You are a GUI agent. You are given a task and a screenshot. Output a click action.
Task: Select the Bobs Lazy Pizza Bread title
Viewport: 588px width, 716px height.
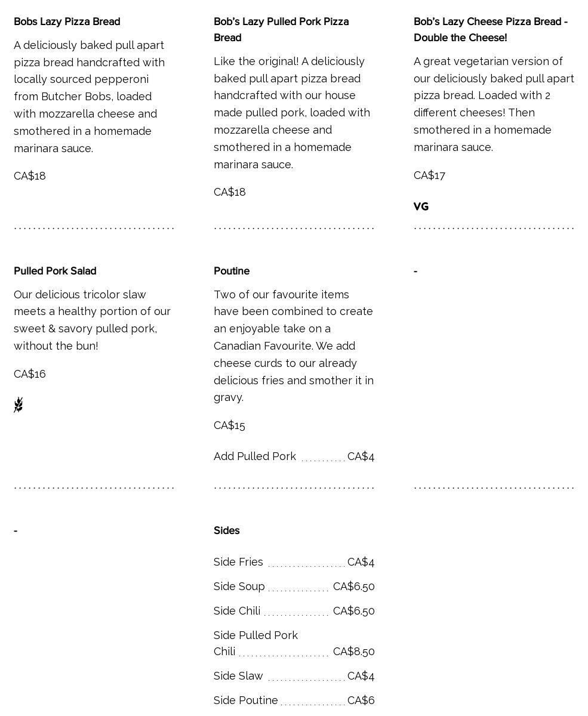point(67,21)
